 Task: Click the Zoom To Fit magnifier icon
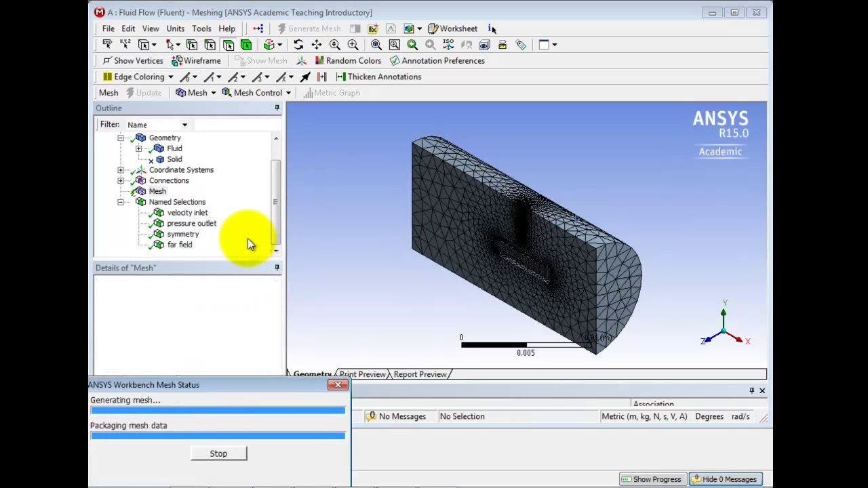(376, 45)
